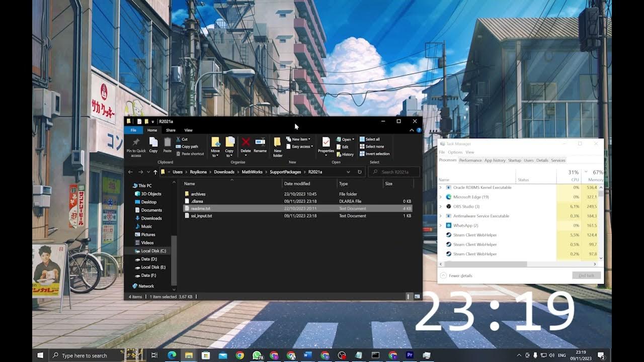Image resolution: width=644 pixels, height=362 pixels.
Task: Open the View menu in Task Manager
Action: coord(469,152)
